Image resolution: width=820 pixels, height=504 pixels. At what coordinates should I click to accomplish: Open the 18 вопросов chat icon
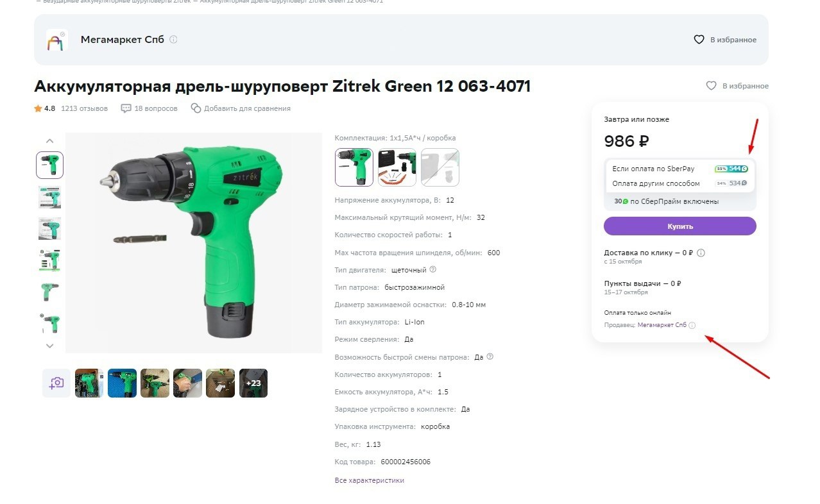[126, 108]
